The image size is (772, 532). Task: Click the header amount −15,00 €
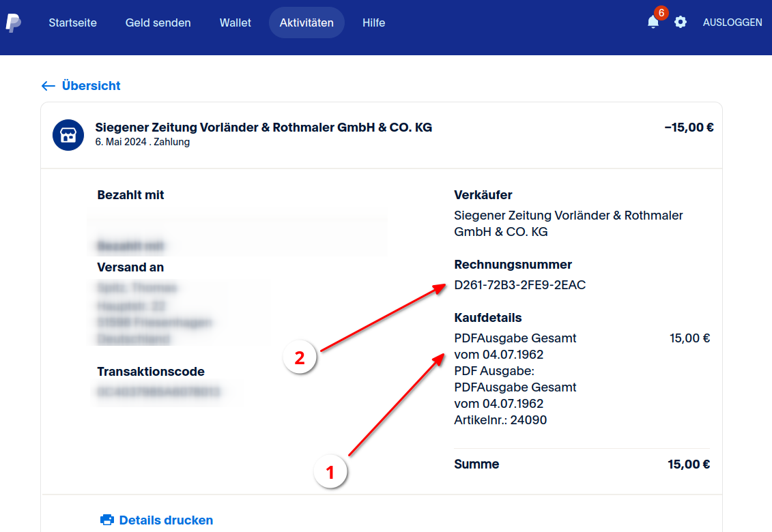(689, 128)
